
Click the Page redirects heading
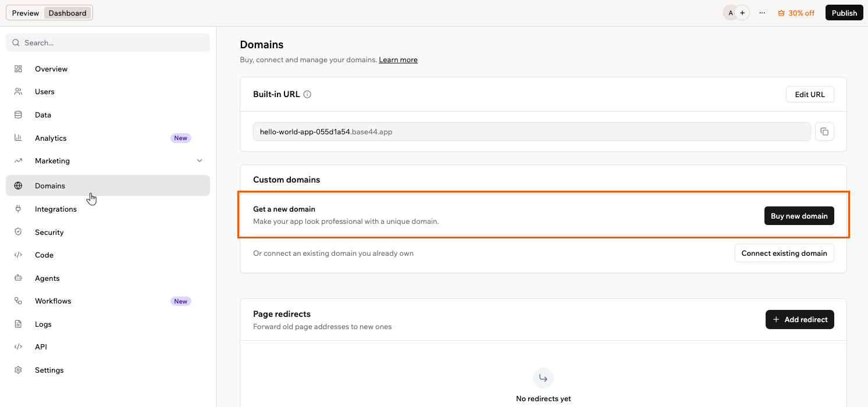282,314
